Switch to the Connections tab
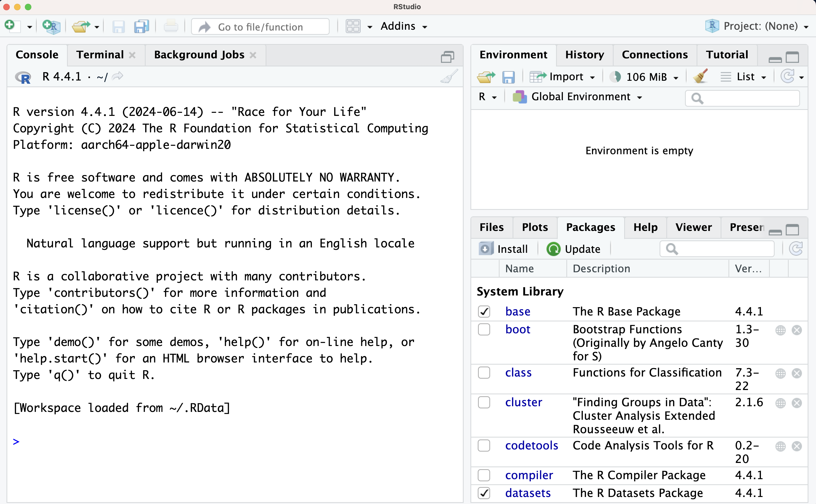 pyautogui.click(x=655, y=55)
